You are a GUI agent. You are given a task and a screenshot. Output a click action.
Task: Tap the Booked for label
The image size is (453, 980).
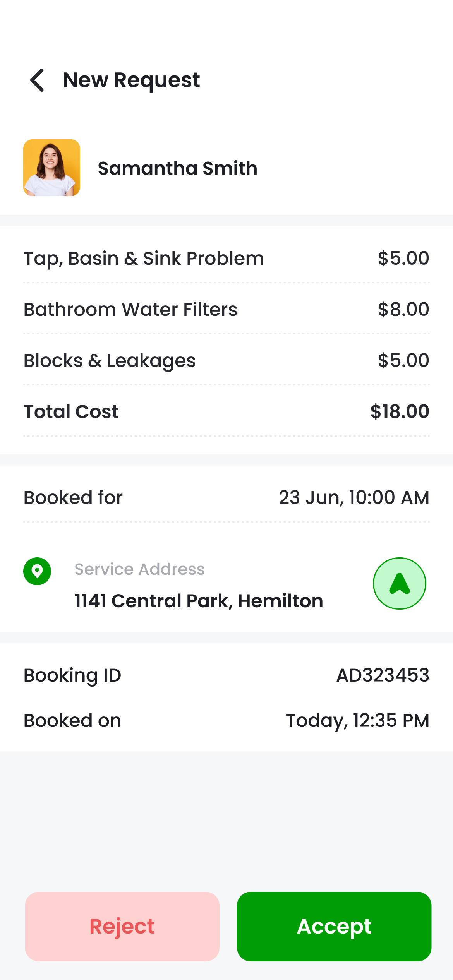(x=73, y=497)
